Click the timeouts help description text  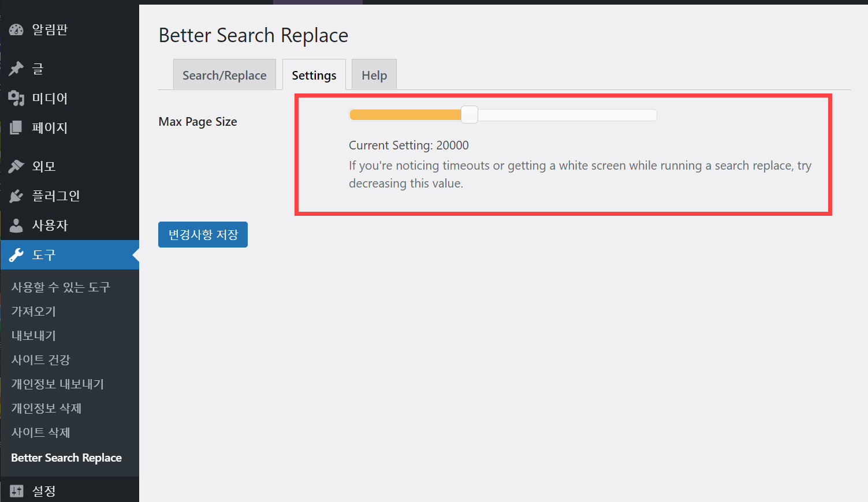pos(580,174)
